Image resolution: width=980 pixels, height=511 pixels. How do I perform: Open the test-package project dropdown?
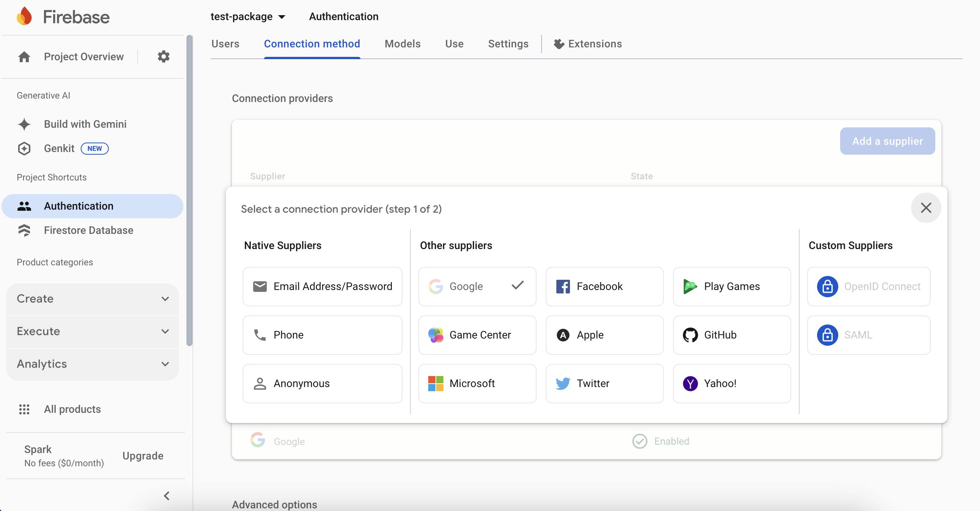coord(248,16)
